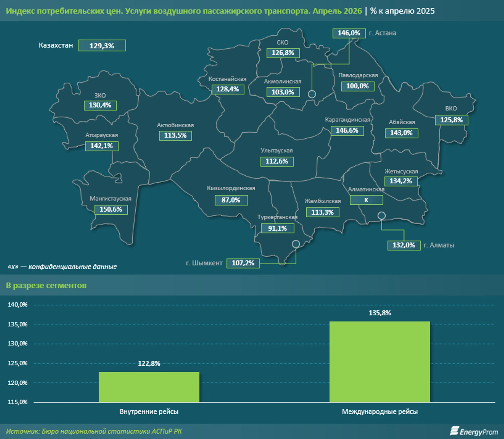
Task: Click the г. Шымкент 107,2% value box
Action: tap(243, 263)
